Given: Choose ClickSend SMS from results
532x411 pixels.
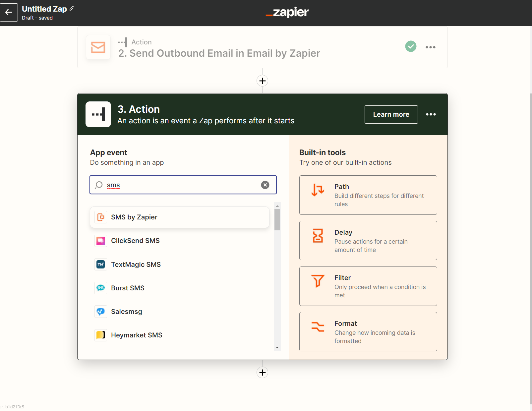Looking at the screenshot, I should pyautogui.click(x=180, y=241).
